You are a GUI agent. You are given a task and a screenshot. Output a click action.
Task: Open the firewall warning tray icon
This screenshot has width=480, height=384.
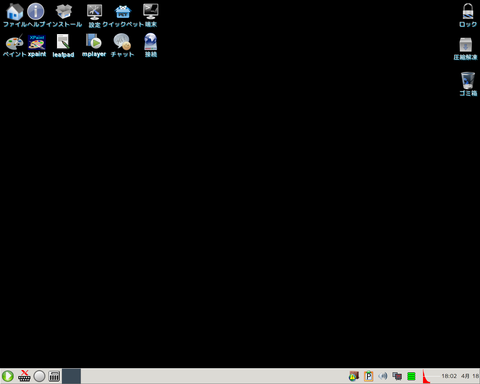tap(354, 376)
